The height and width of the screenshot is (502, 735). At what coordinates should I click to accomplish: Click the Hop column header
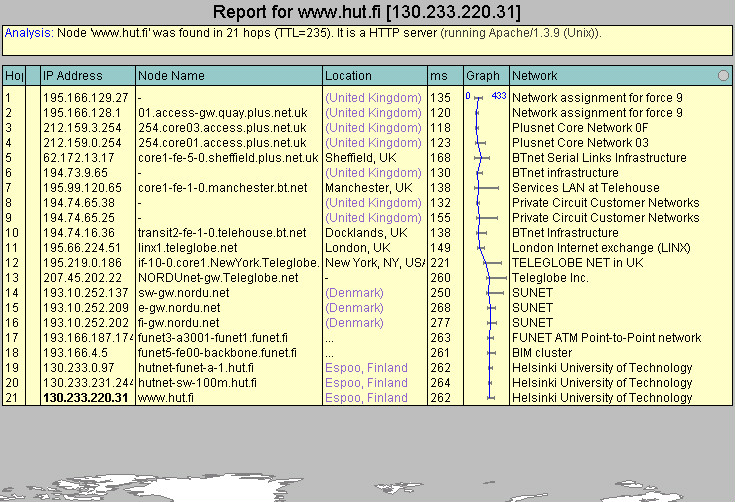14,75
